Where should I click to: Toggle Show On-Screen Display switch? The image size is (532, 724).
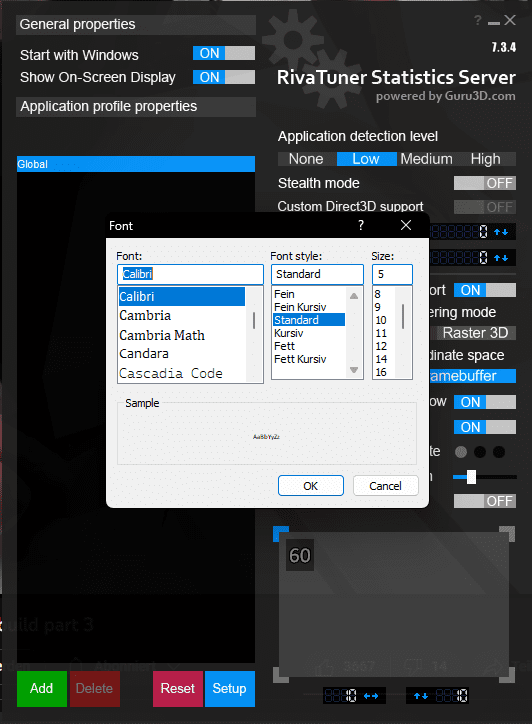(224, 77)
